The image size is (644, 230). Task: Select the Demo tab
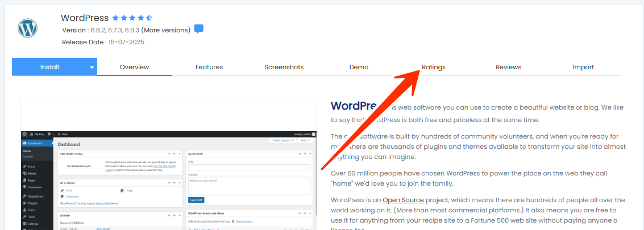[359, 67]
